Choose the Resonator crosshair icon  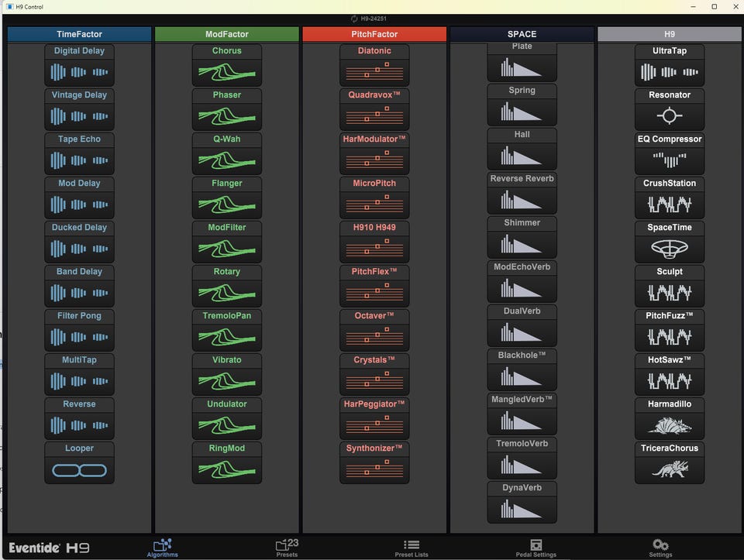click(x=670, y=116)
